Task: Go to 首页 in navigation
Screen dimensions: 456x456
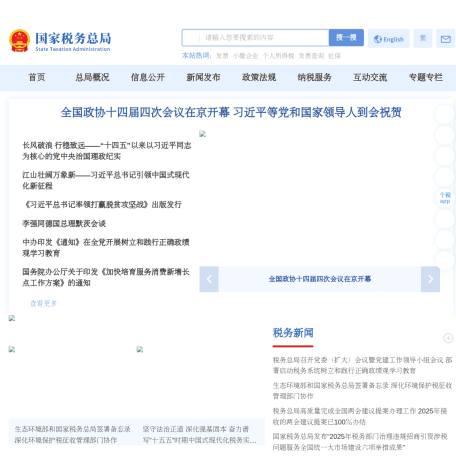Action: click(37, 77)
